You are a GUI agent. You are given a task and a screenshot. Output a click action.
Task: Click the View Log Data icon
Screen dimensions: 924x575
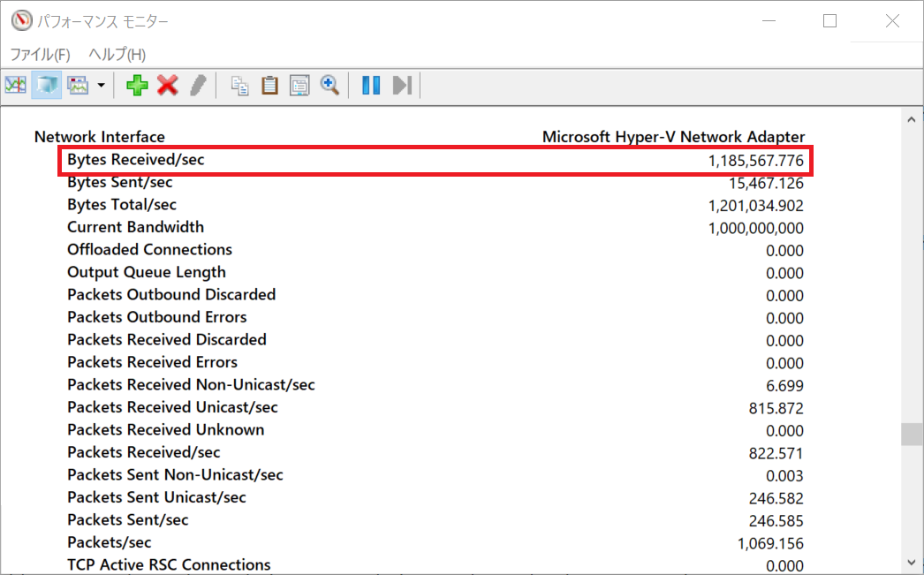[x=46, y=85]
